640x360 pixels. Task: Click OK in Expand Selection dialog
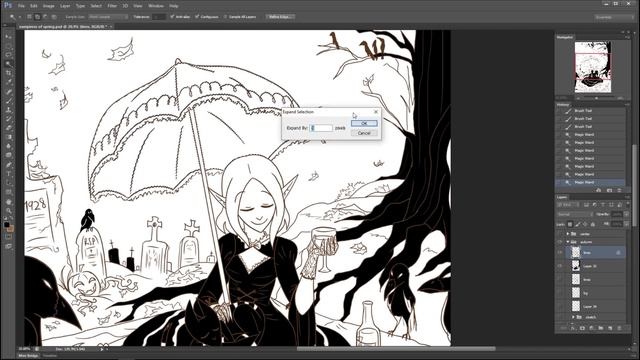(x=364, y=123)
